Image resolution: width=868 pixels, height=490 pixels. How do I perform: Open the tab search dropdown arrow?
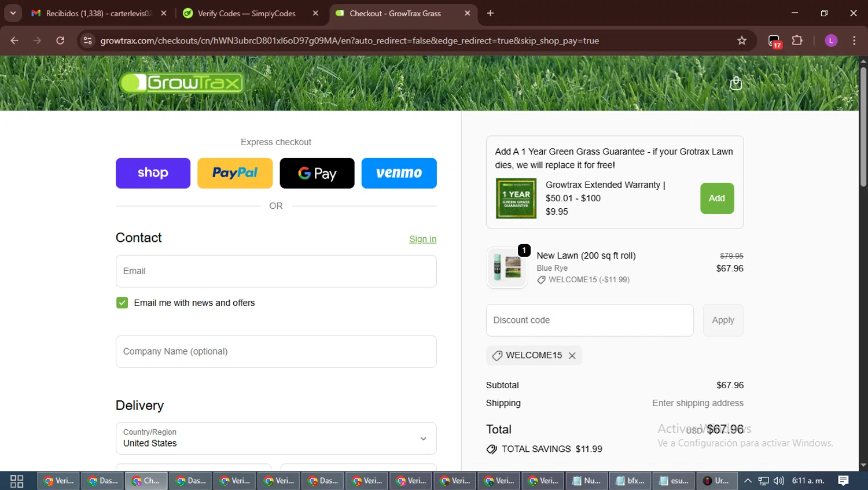(x=13, y=13)
